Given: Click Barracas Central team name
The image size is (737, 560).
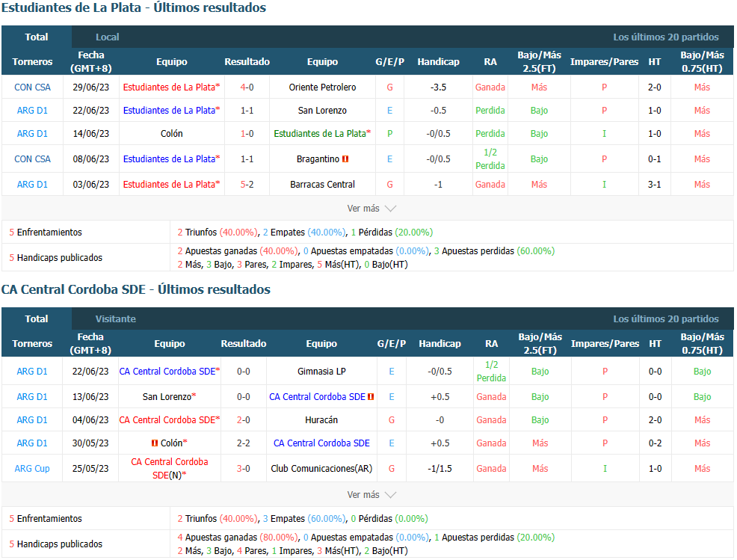Looking at the screenshot, I should pos(322,185).
